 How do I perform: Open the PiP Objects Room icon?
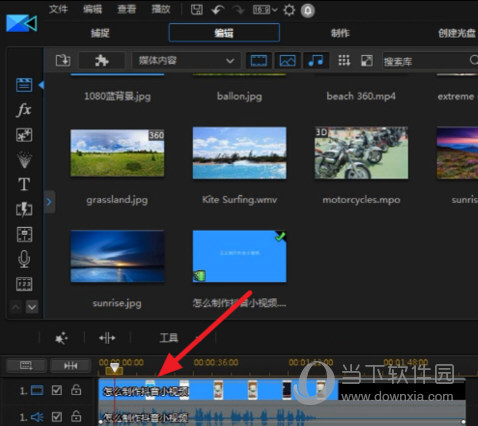[24, 135]
